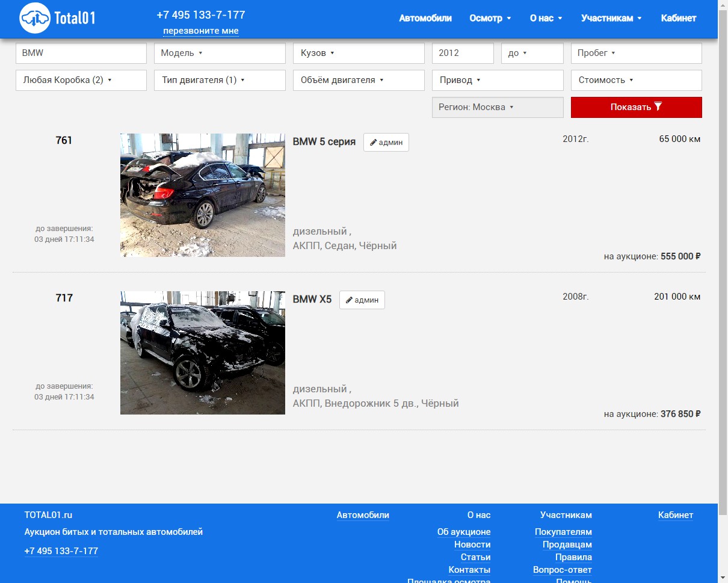Click auction price 555 000 ₽

[680, 256]
